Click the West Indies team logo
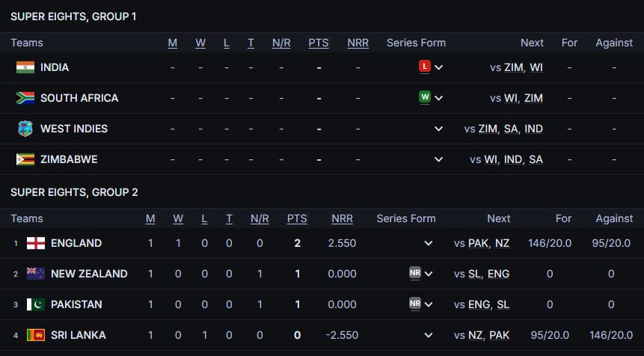 (25, 129)
